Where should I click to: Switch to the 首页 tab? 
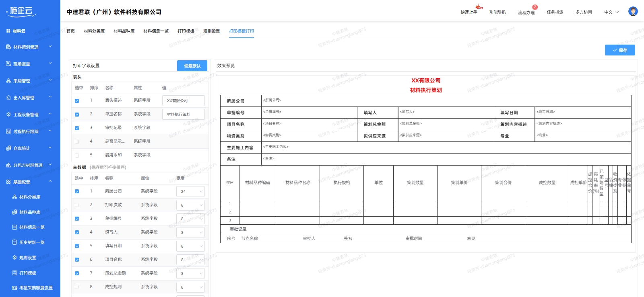click(x=70, y=31)
